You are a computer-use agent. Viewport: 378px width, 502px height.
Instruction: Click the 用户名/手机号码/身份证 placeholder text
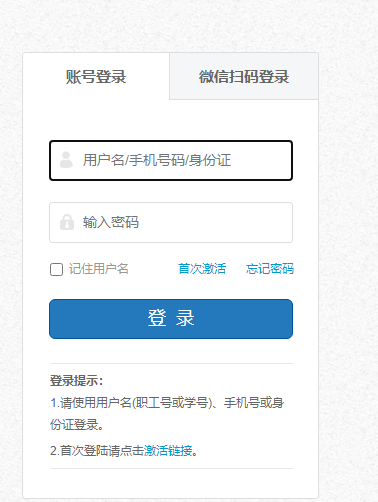(157, 160)
